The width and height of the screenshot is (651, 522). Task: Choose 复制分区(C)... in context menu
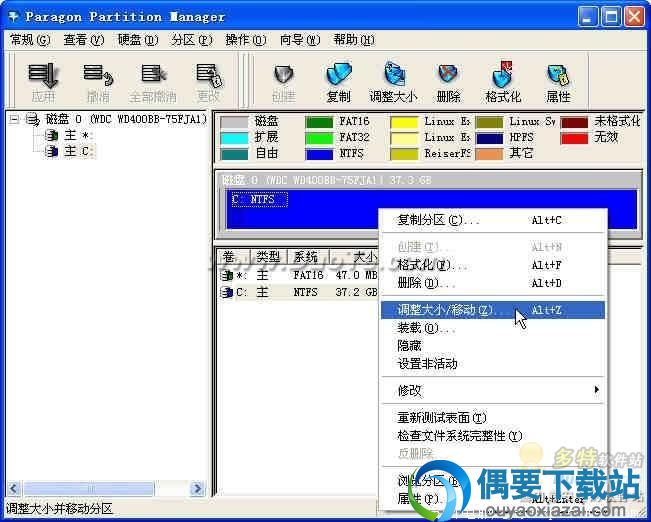493,220
